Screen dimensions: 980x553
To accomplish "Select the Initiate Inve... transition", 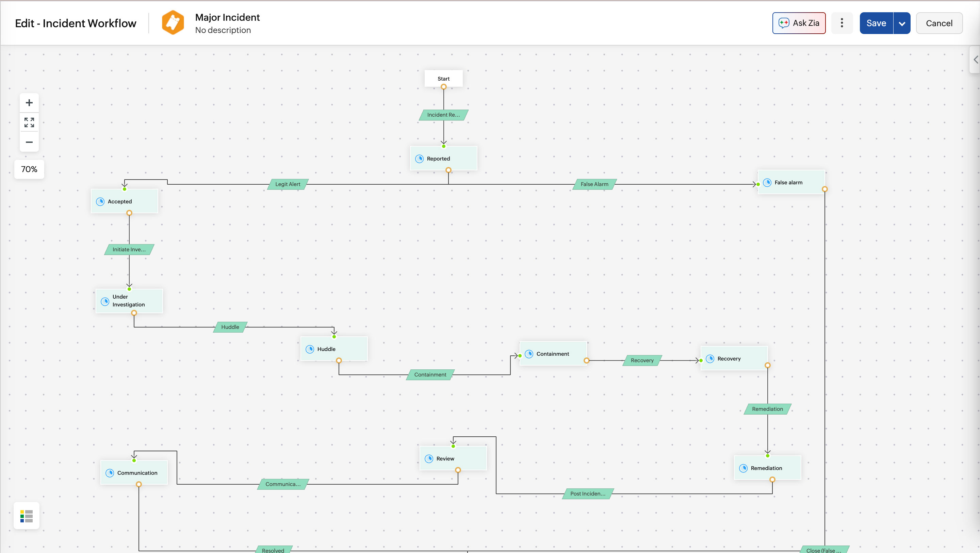I will pos(129,250).
